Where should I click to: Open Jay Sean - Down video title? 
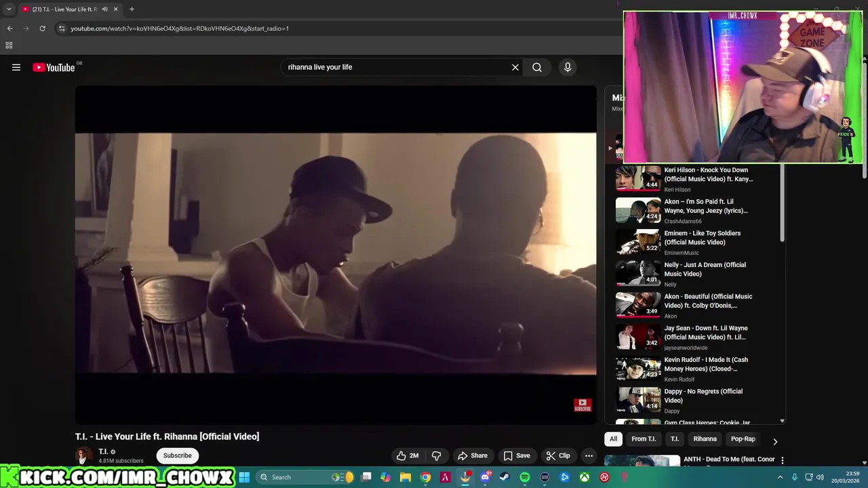pos(706,332)
